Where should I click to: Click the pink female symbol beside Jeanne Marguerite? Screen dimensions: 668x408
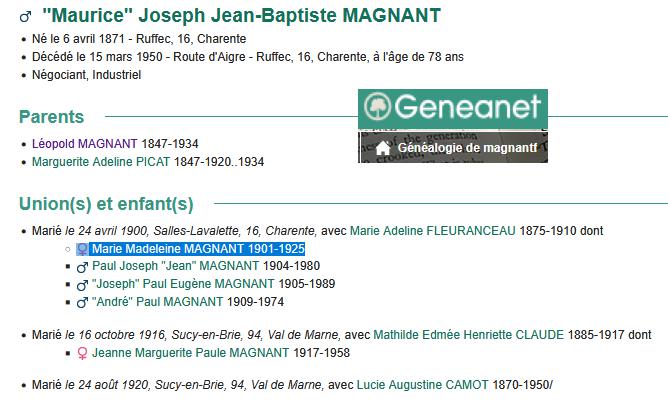pyautogui.click(x=82, y=353)
